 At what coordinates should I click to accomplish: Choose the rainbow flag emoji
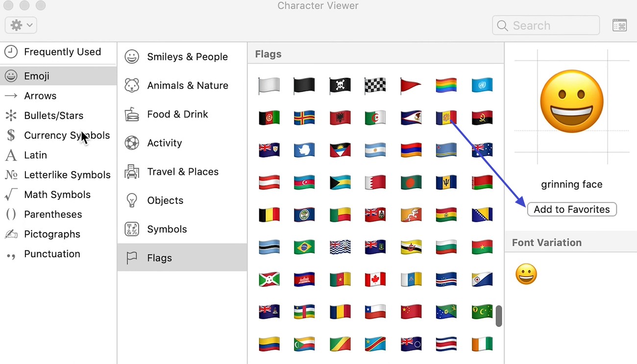pos(446,85)
